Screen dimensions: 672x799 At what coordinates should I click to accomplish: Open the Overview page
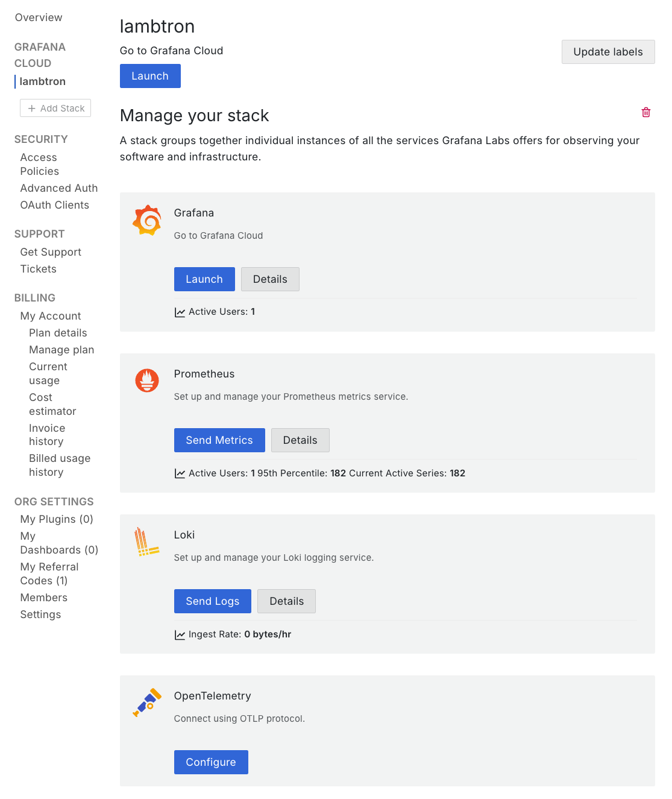click(x=38, y=17)
